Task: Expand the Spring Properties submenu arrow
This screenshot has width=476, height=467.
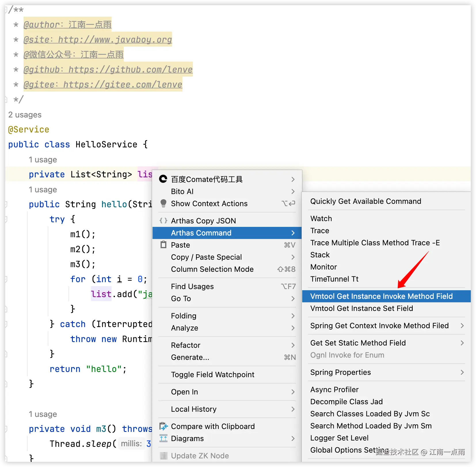Action: (462, 372)
